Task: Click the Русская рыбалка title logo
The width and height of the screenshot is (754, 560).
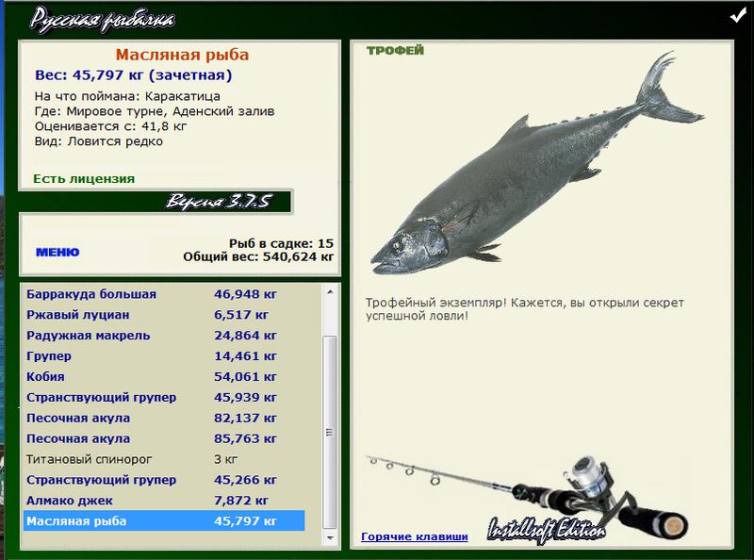Action: (x=102, y=18)
